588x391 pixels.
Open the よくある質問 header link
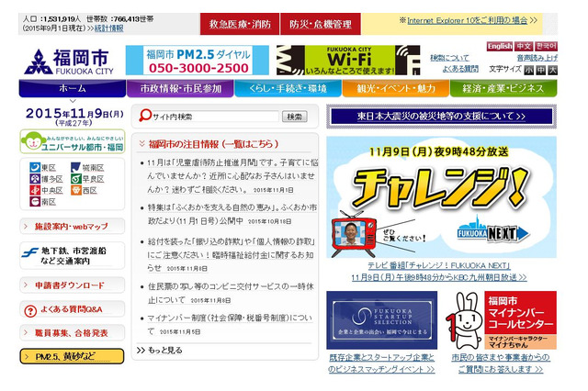(x=460, y=69)
